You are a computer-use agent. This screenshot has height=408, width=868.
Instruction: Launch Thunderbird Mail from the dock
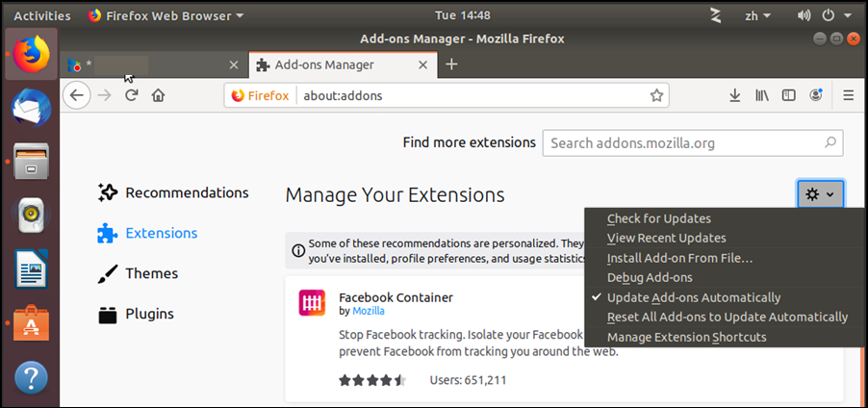click(31, 108)
